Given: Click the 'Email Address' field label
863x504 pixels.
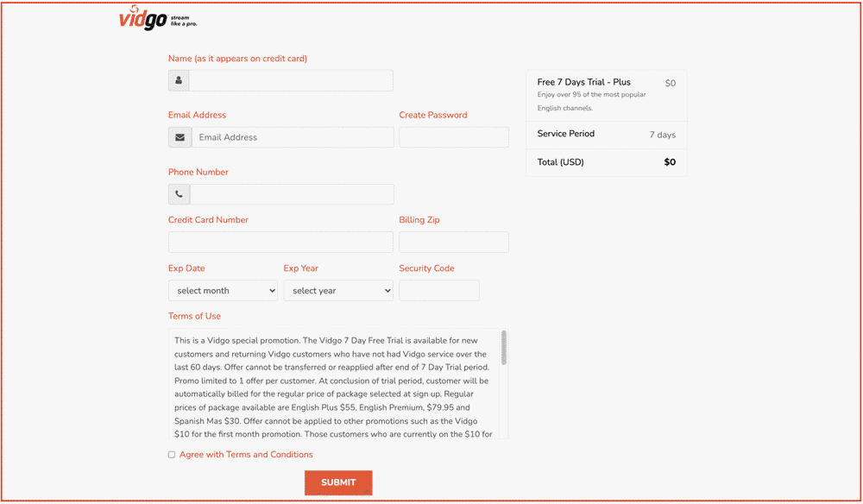Looking at the screenshot, I should tap(197, 115).
